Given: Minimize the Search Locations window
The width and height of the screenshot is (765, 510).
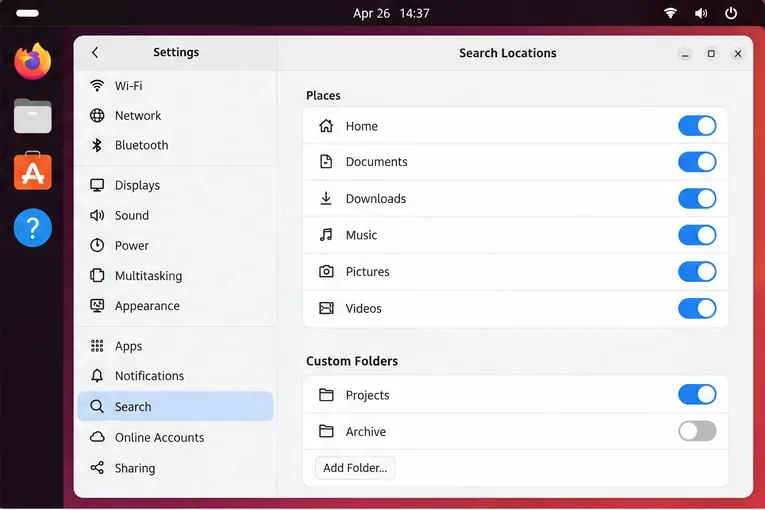Looking at the screenshot, I should [x=685, y=54].
